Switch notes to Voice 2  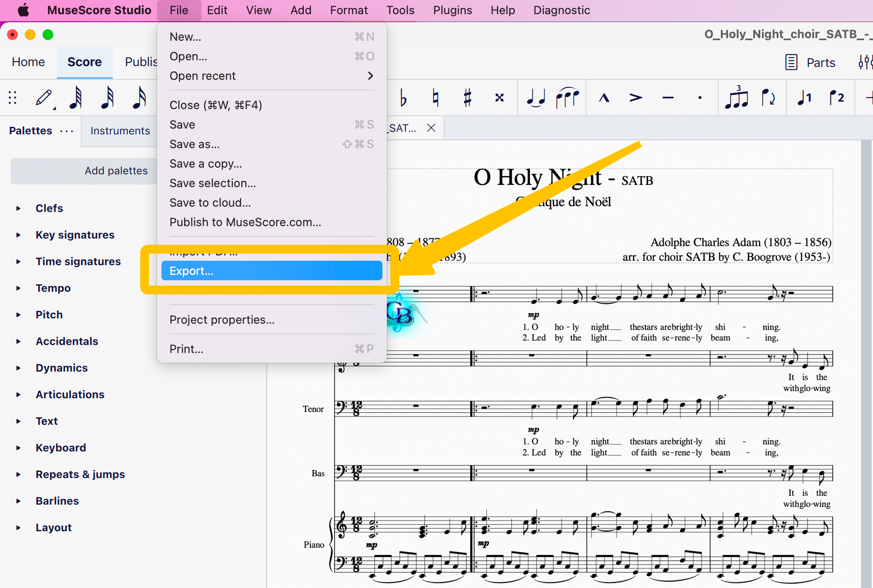click(836, 98)
